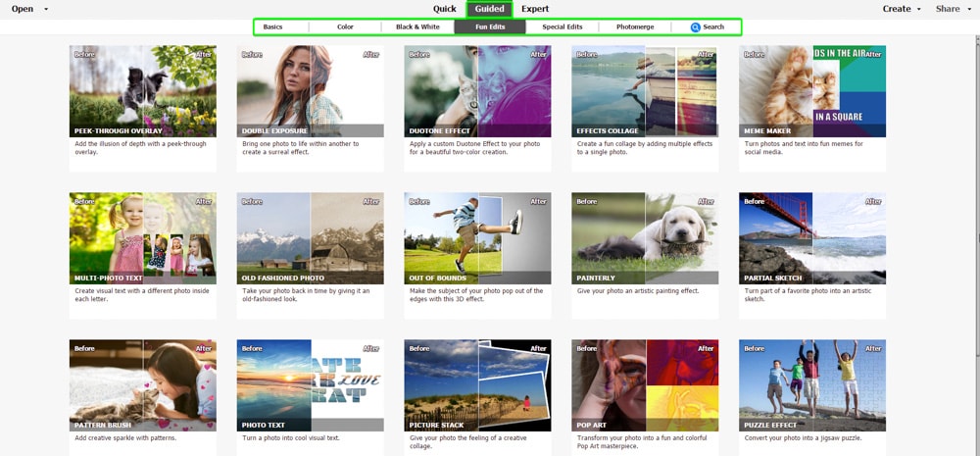Switch to Expert mode
Image resolution: width=980 pixels, height=456 pixels.
coord(535,9)
